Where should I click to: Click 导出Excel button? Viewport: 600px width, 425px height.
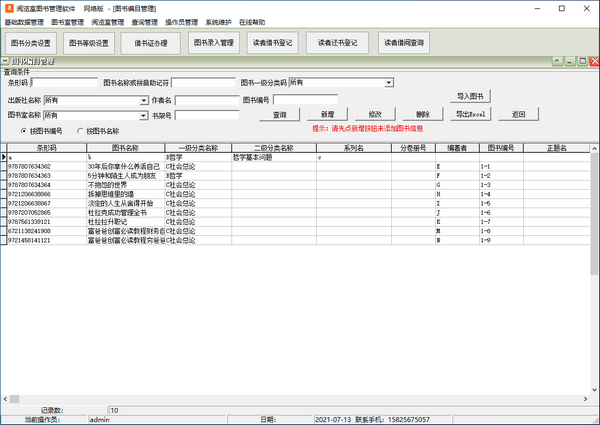[470, 115]
